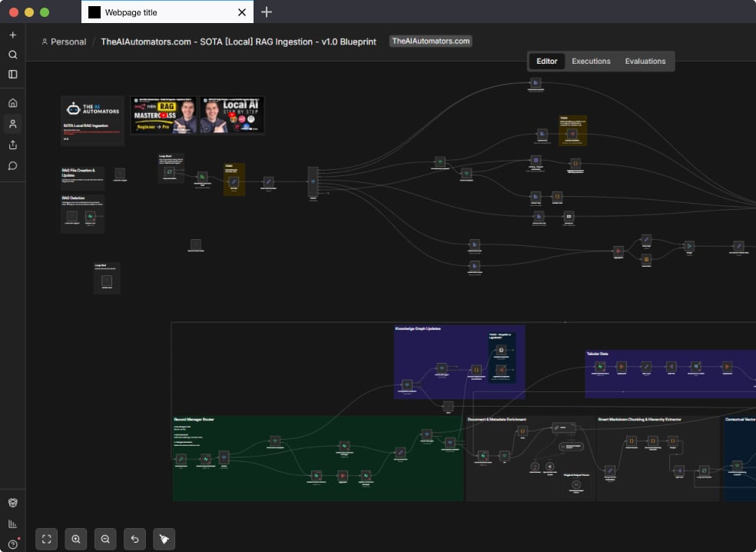Toggle the sidebar panel collapse icon
756x552 pixels.
click(12, 75)
